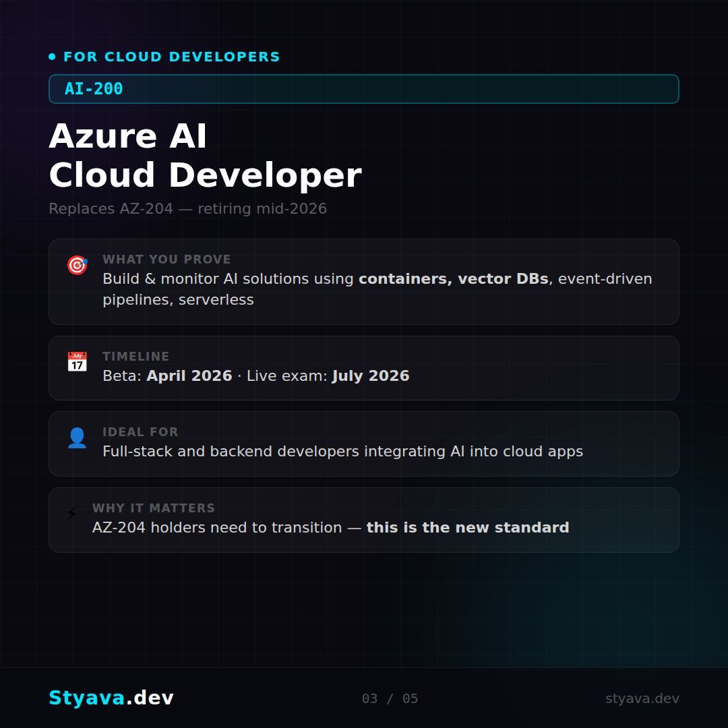Click the lightning bolt icon beside WHY IT MATTERS
728x728 pixels.
click(x=72, y=514)
